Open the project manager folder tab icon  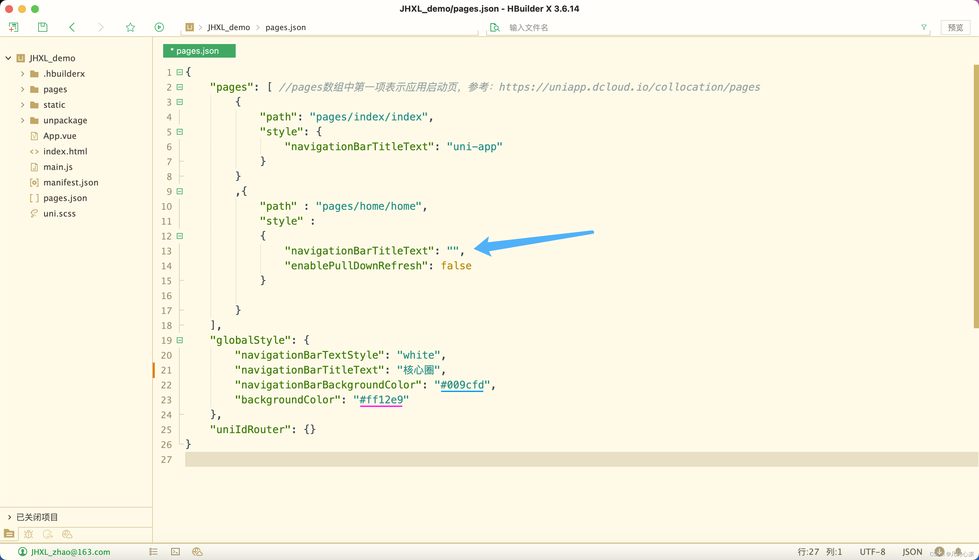click(9, 534)
